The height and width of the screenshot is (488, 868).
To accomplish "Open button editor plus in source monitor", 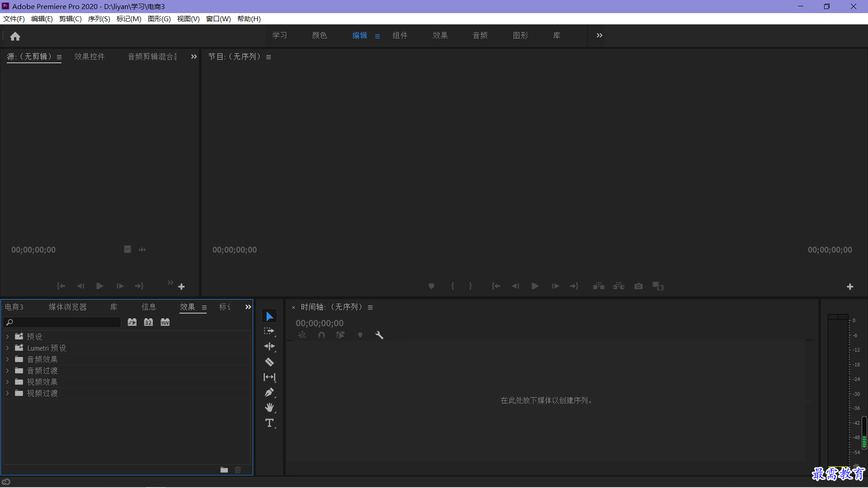I will [181, 287].
